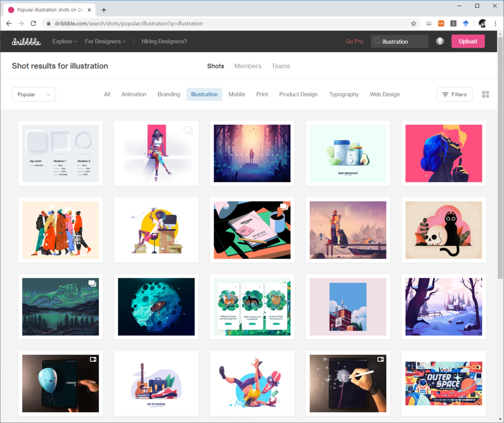This screenshot has height=423, width=504.
Task: Click the Dribbble logo
Action: (x=26, y=42)
